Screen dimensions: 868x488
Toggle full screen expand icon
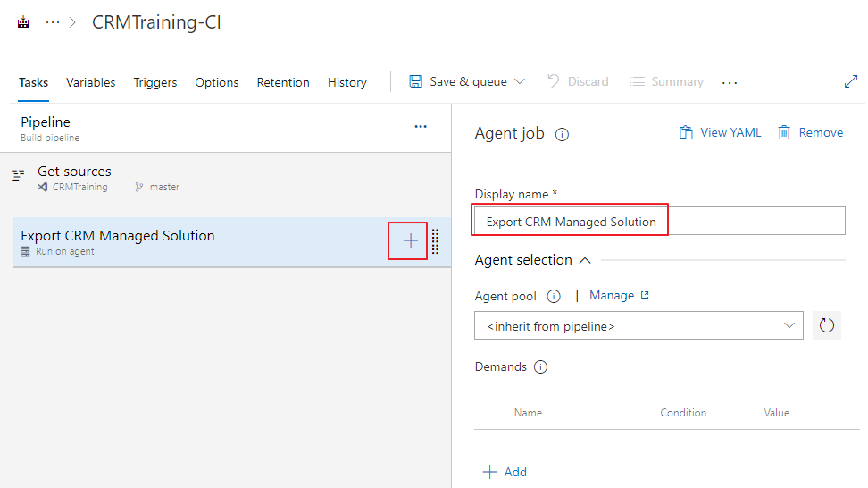pos(850,81)
